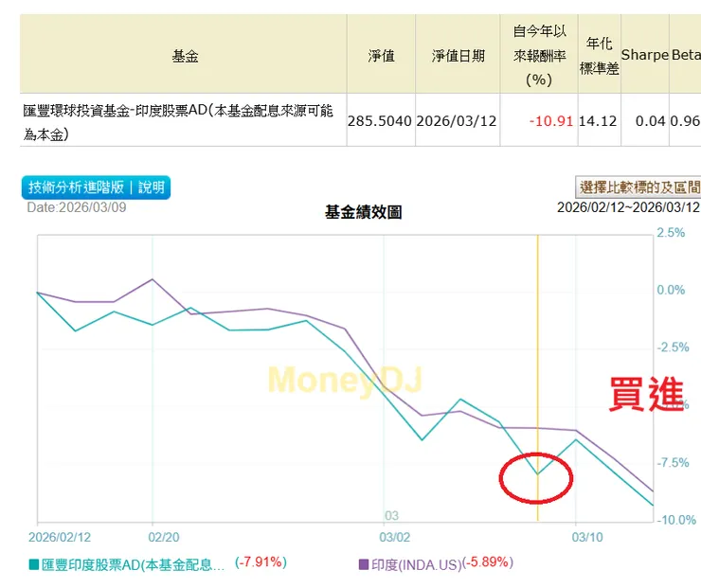Click x-axis label 2026/02/12
701x588 pixels.
tap(60, 537)
